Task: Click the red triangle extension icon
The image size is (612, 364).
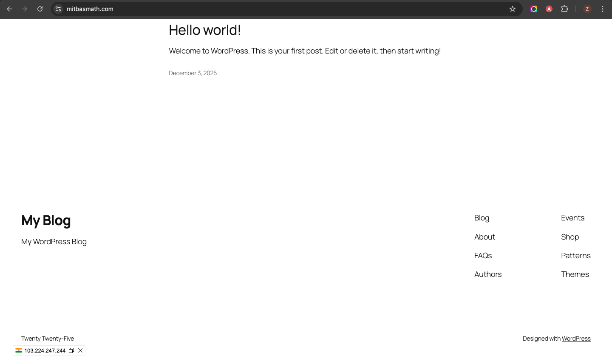Action: pyautogui.click(x=549, y=9)
